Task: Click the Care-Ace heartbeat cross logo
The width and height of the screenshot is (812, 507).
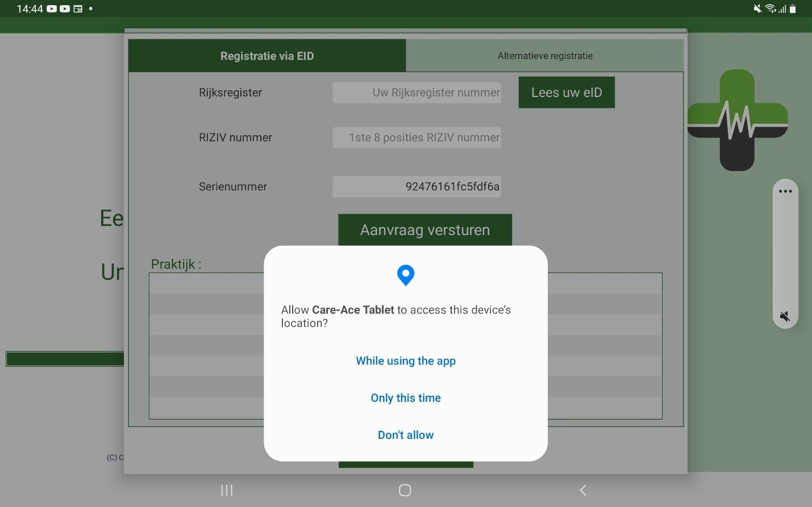Action: [738, 120]
